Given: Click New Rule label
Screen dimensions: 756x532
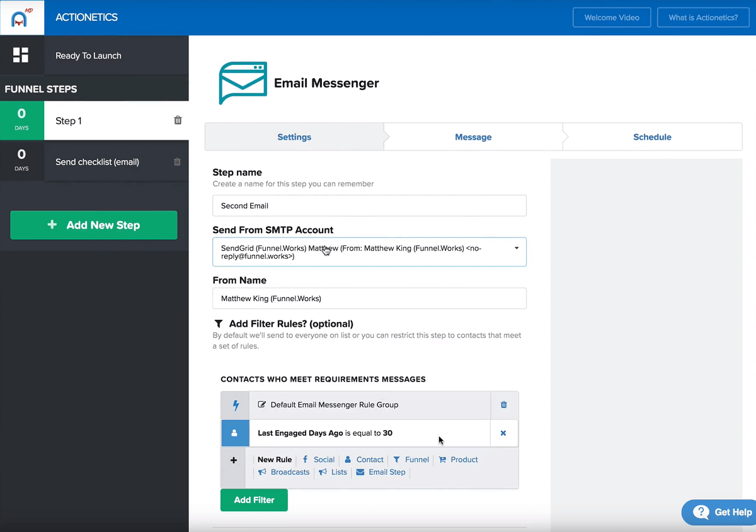Looking at the screenshot, I should [x=275, y=460].
